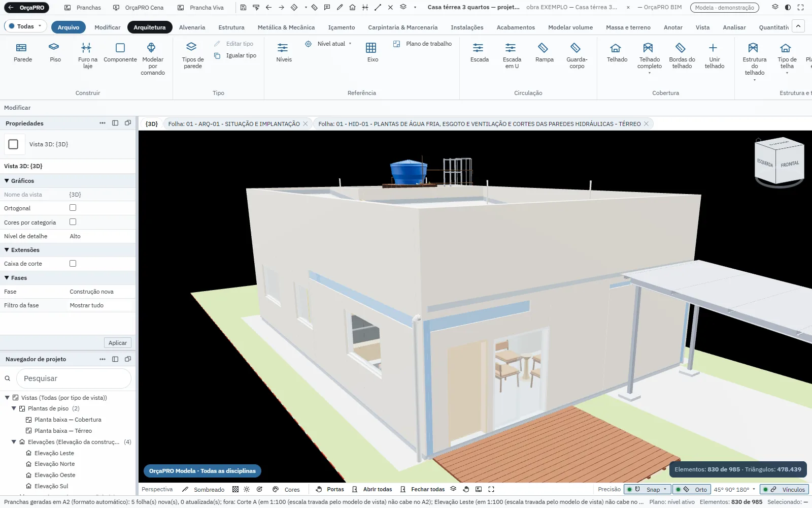Collapse the Fases section
Viewport: 812px width, 508px height.
pyautogui.click(x=7, y=278)
